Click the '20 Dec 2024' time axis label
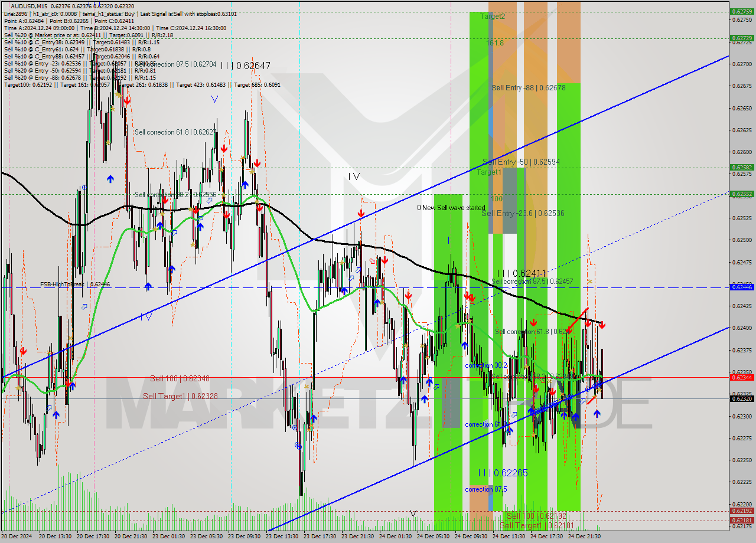The width and height of the screenshot is (756, 543). pyautogui.click(x=17, y=537)
